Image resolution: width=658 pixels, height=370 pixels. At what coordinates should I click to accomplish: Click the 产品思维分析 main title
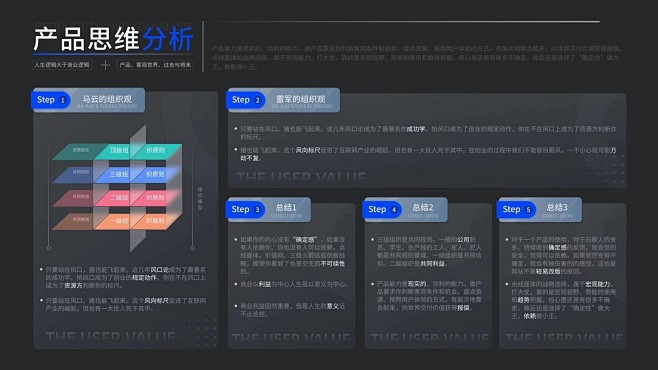[113, 39]
